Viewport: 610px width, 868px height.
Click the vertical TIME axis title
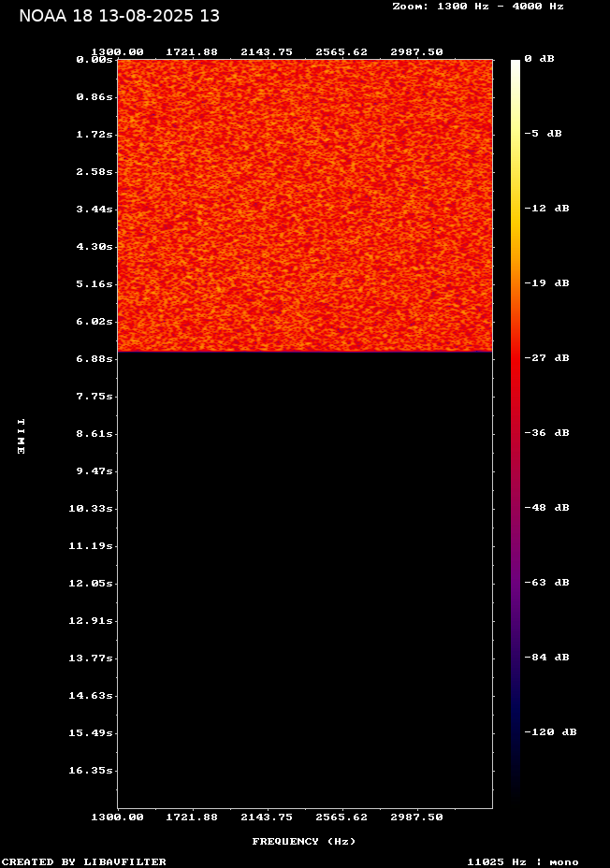21,436
